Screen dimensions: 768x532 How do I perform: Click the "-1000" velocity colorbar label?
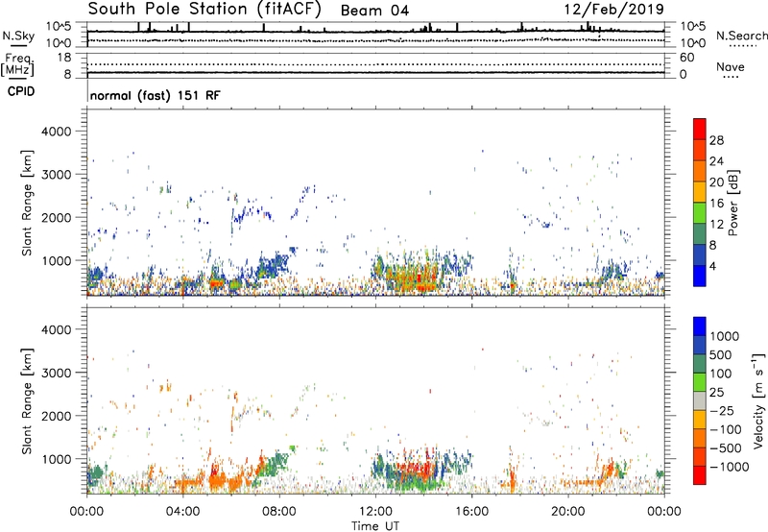click(729, 467)
